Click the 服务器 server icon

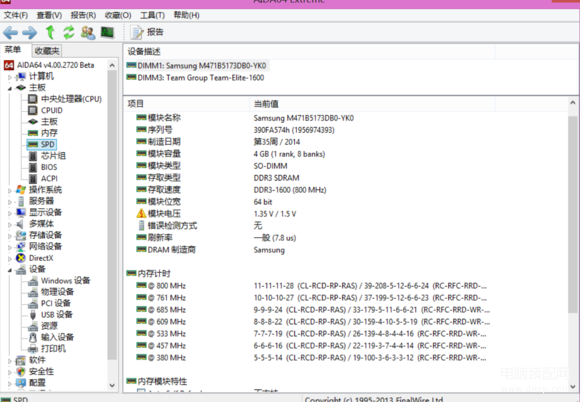point(21,201)
